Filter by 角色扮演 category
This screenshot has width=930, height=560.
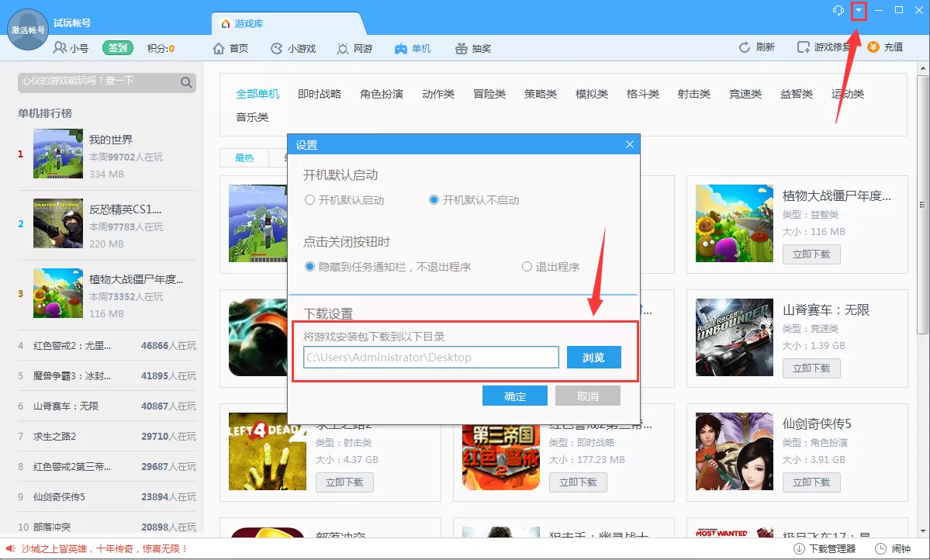pyautogui.click(x=382, y=94)
